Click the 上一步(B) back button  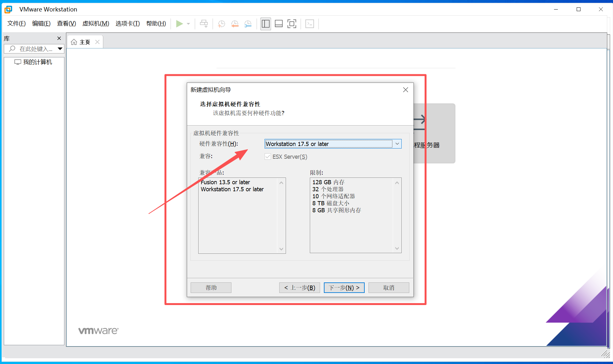click(x=299, y=288)
